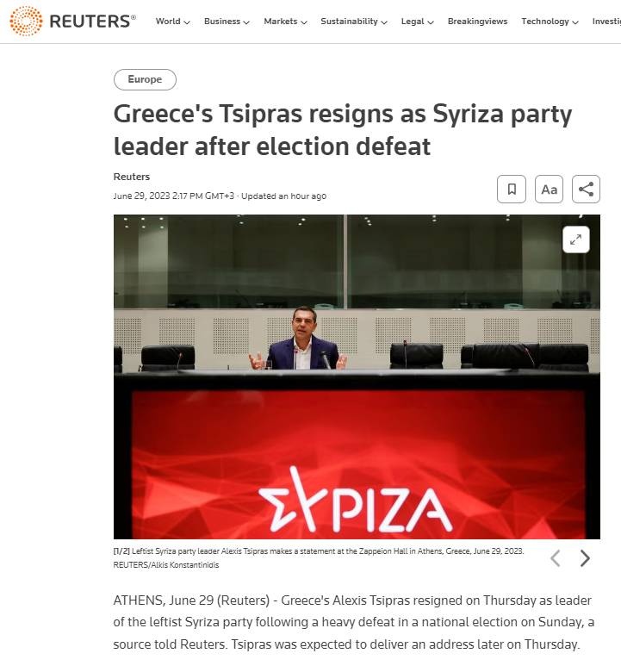The height and width of the screenshot is (672, 621).
Task: Share the article via share icon
Action: pos(586,189)
